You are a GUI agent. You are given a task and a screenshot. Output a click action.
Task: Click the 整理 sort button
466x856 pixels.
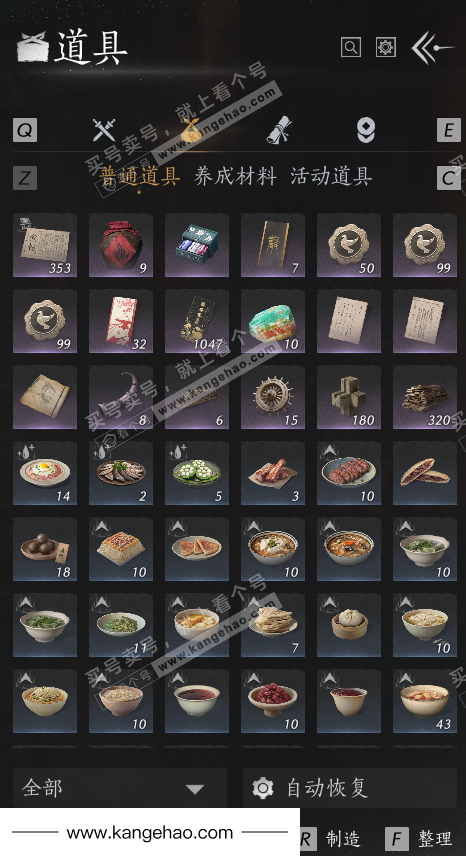point(419,839)
